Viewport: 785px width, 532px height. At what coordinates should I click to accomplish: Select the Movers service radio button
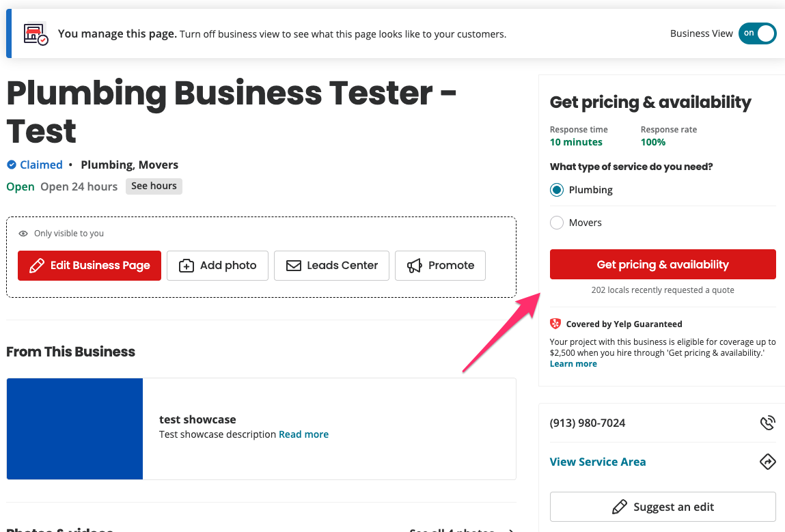click(x=557, y=223)
